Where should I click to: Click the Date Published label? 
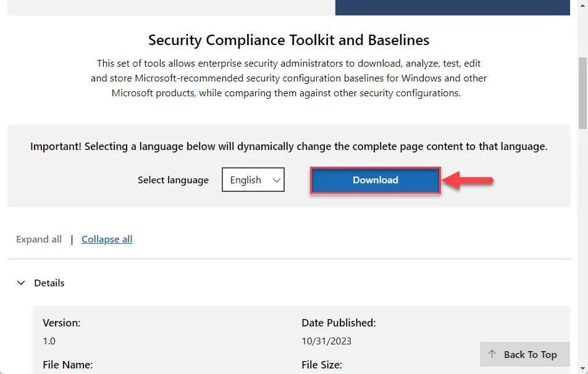coord(338,323)
